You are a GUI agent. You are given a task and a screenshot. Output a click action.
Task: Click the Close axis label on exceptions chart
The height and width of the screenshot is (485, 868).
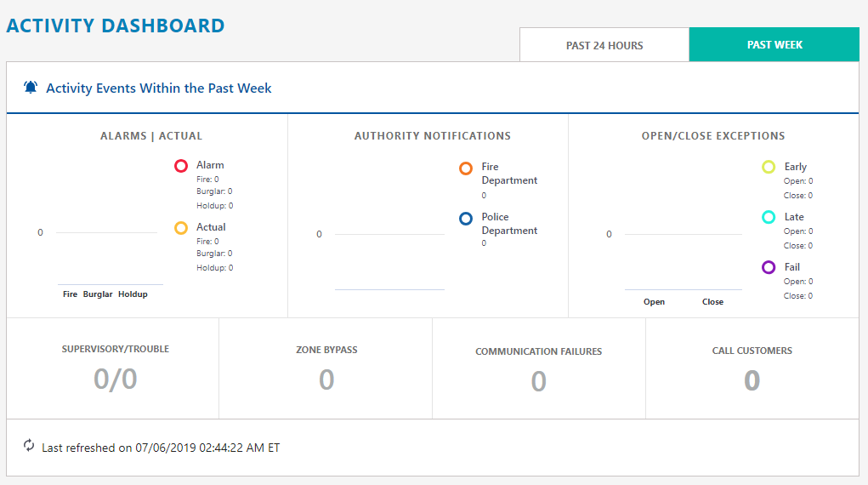(x=712, y=302)
